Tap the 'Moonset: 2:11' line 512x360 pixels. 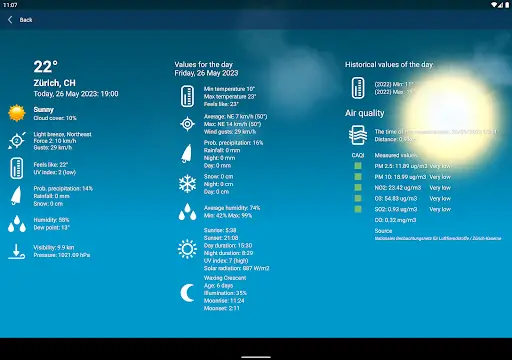click(222, 308)
